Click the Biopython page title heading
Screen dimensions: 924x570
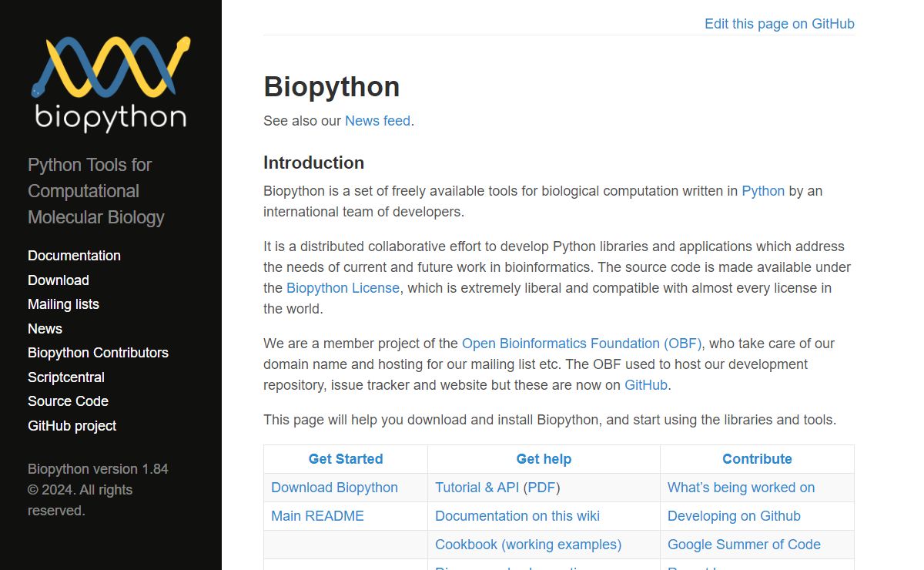pyautogui.click(x=331, y=87)
